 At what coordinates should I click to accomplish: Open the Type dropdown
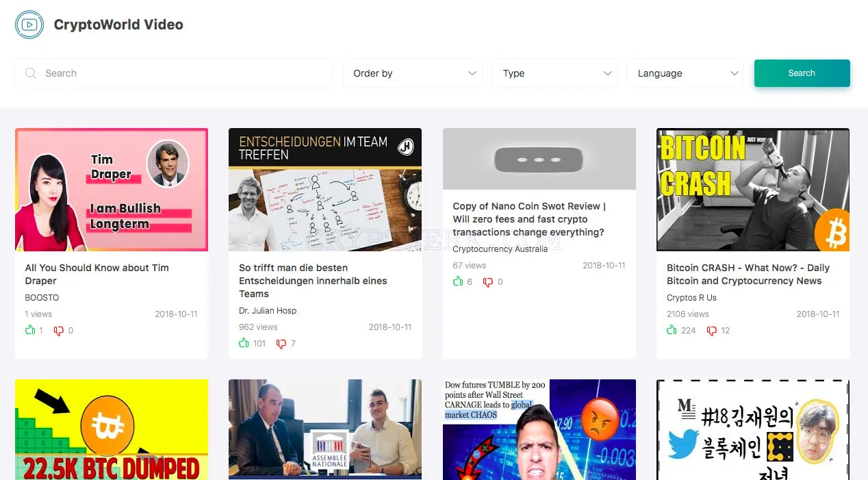coord(555,73)
